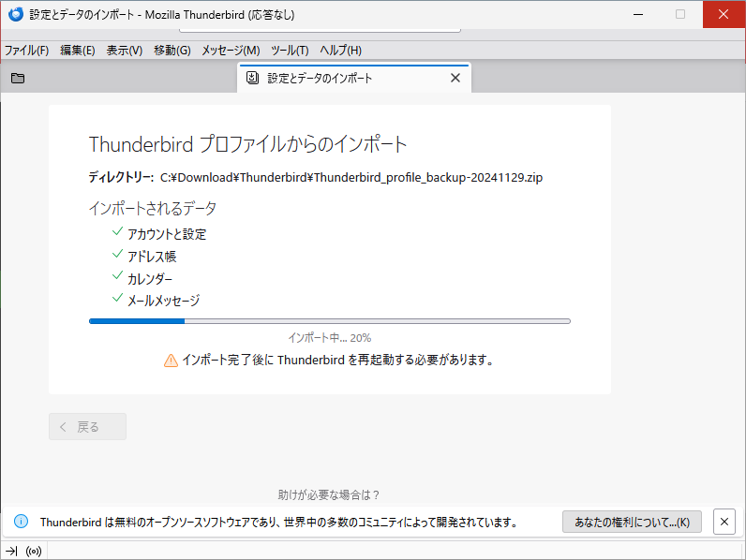Click the メールメッセージ item text

point(164,301)
